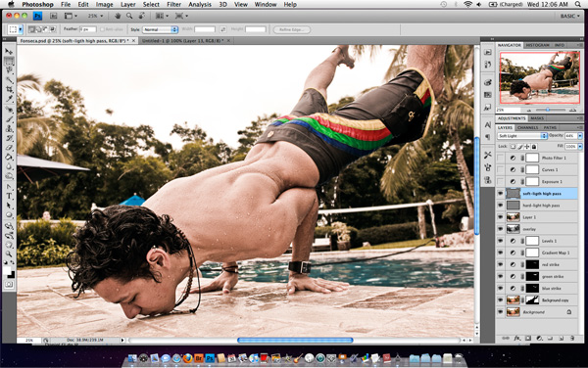Click the Zoom tool in application bar

129,16
